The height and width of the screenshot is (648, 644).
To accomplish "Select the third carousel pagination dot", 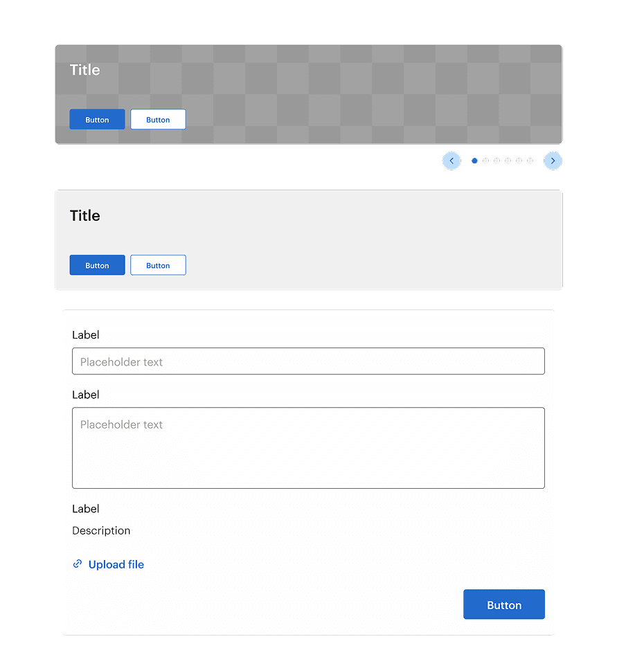I will coord(497,160).
